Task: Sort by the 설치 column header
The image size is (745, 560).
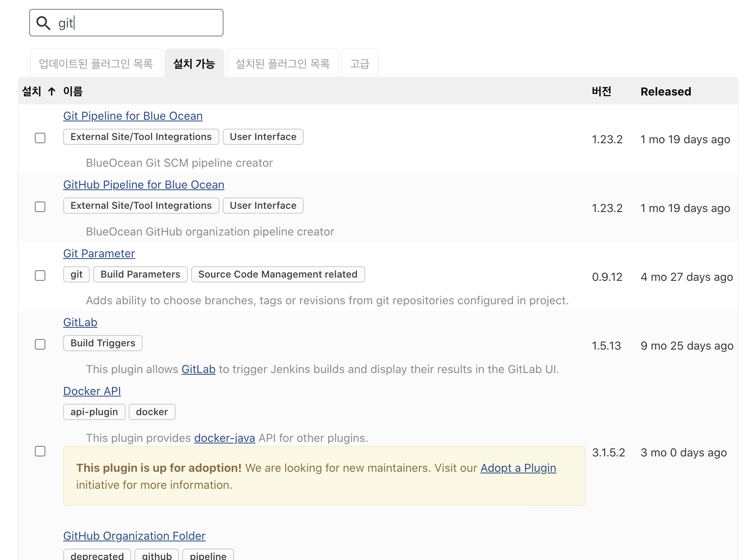Action: point(32,91)
